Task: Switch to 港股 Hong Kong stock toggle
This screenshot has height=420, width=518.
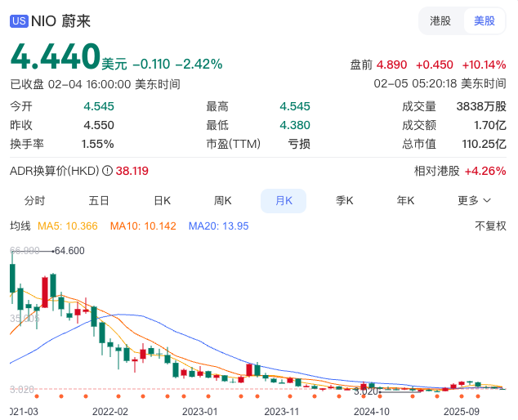Action: [440, 20]
